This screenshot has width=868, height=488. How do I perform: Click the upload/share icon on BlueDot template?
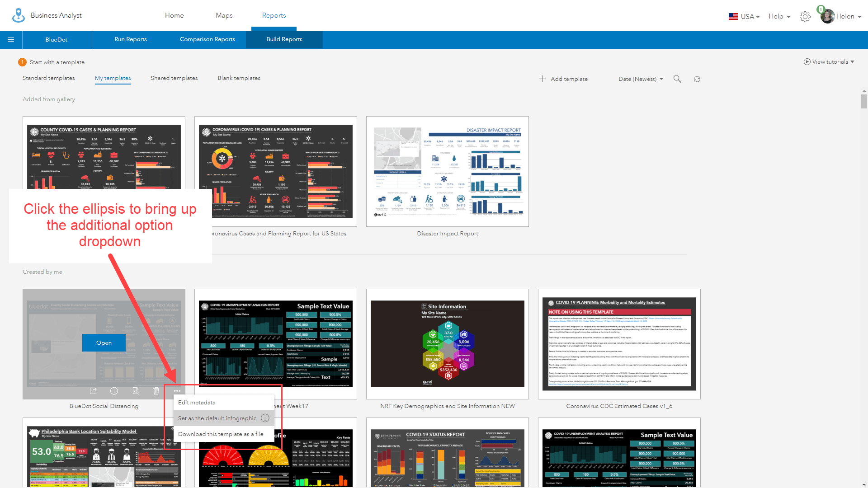(x=93, y=390)
